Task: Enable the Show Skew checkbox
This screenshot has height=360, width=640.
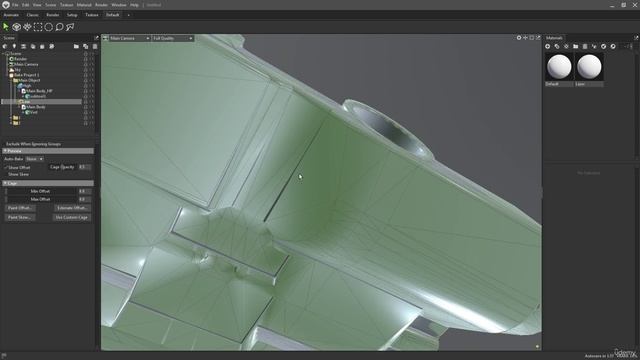Action: 6,174
